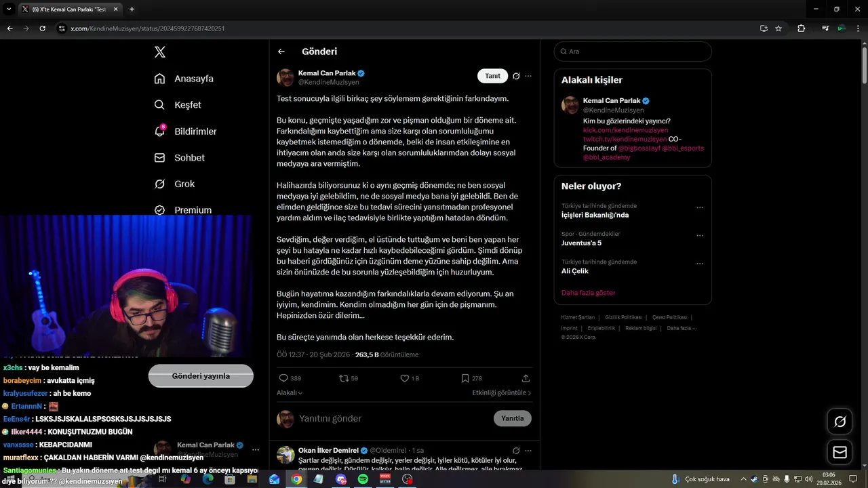Toggle the bookmark icon with 278
The width and height of the screenshot is (868, 488).
pyautogui.click(x=465, y=378)
